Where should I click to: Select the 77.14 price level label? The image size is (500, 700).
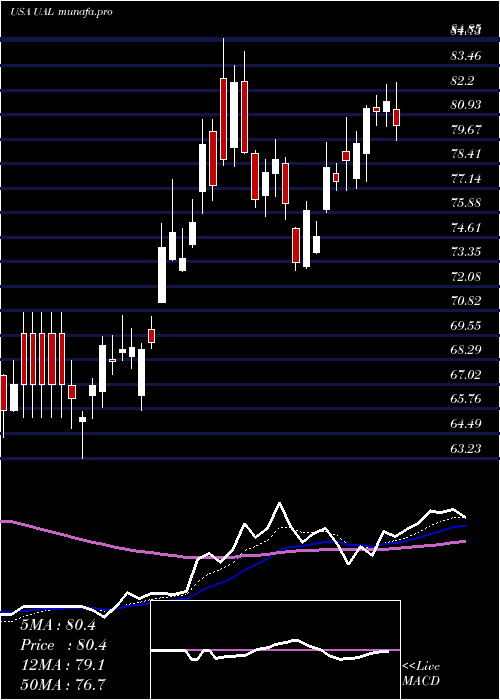click(466, 179)
